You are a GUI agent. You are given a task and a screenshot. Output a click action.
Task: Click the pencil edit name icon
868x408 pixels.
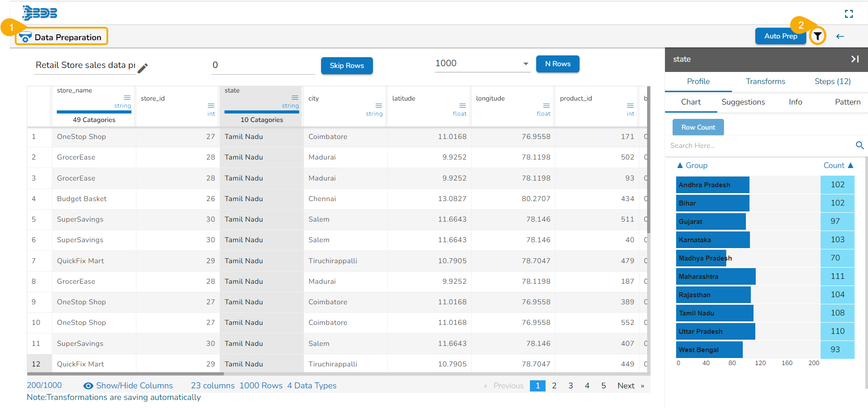click(143, 68)
